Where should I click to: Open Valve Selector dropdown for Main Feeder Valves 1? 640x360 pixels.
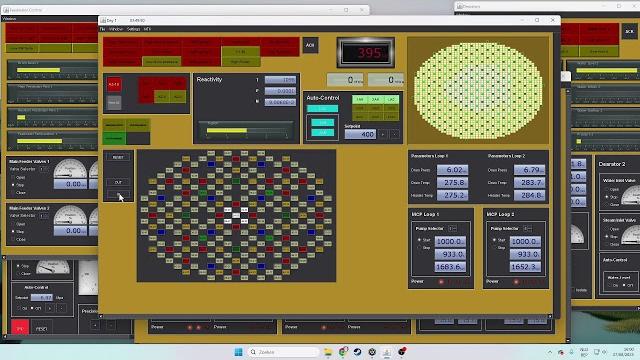43,169
